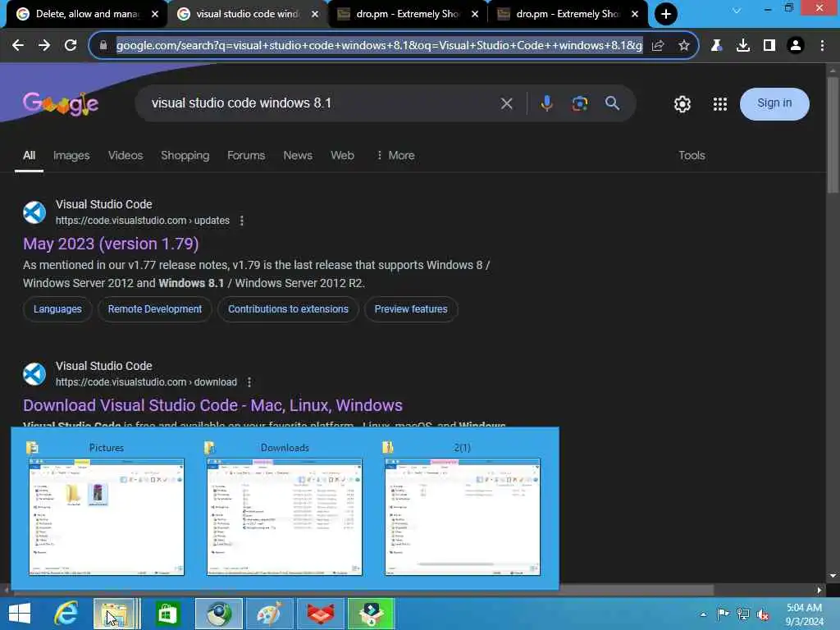
Task: Share this page from the address bar
Action: (x=658, y=46)
